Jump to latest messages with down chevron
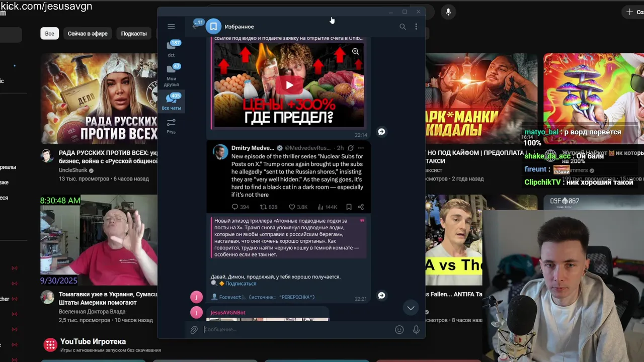Viewport: 644px width, 362px height. tap(411, 308)
